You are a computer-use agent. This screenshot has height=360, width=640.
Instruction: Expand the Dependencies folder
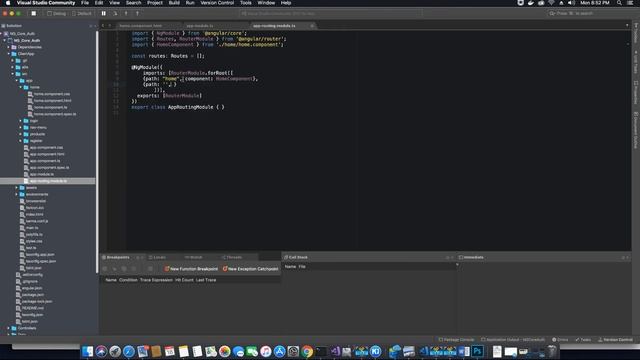point(9,47)
